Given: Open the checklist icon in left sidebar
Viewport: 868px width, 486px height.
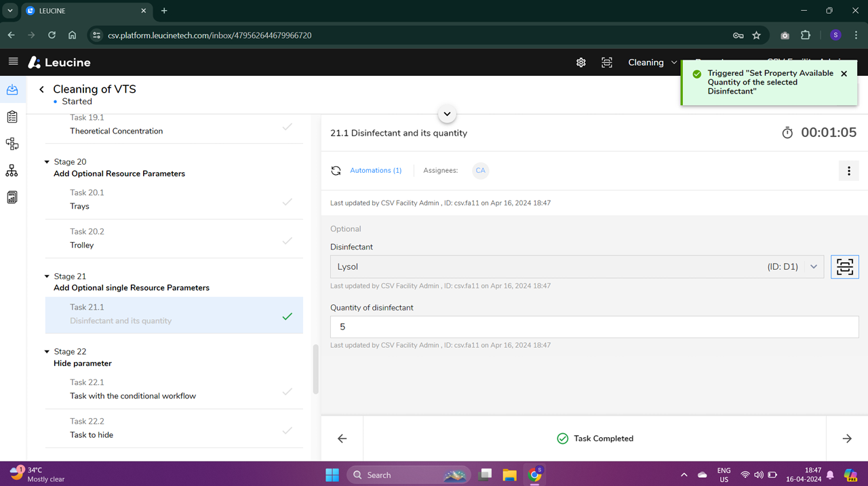Looking at the screenshot, I should 12,117.
